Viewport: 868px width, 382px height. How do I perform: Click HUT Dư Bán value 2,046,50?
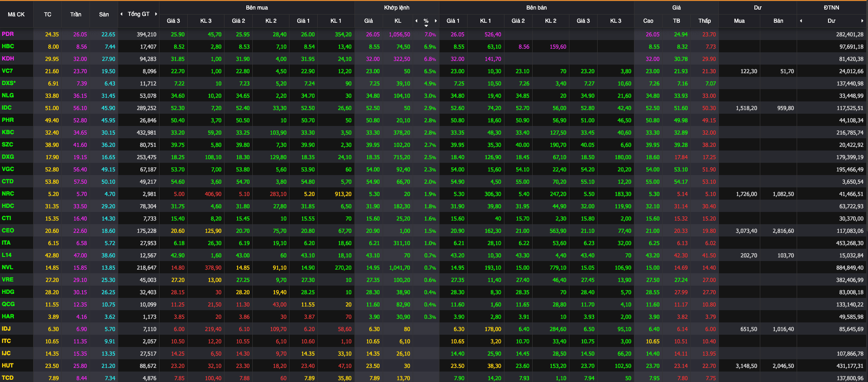click(x=783, y=366)
